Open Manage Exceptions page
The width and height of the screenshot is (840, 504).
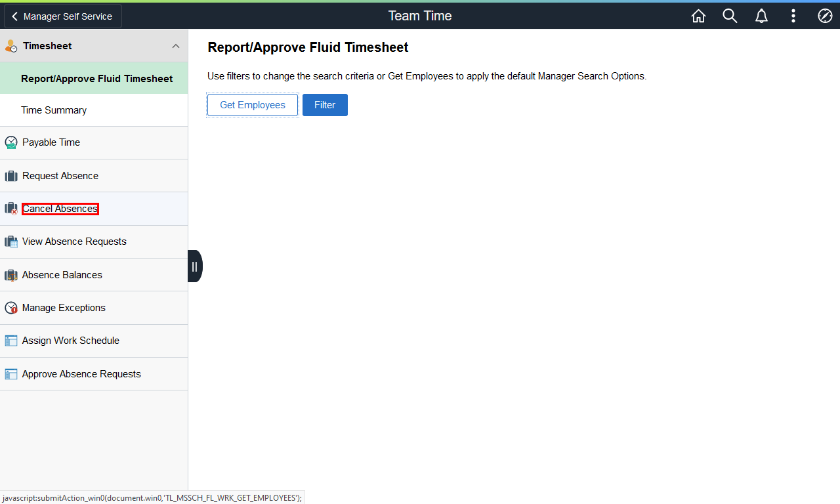pos(94,308)
